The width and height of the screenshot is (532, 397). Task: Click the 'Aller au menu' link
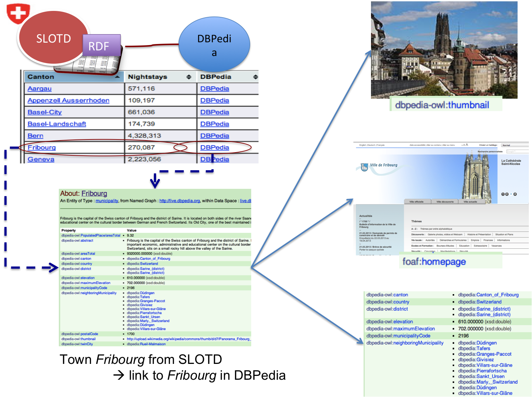point(449,145)
